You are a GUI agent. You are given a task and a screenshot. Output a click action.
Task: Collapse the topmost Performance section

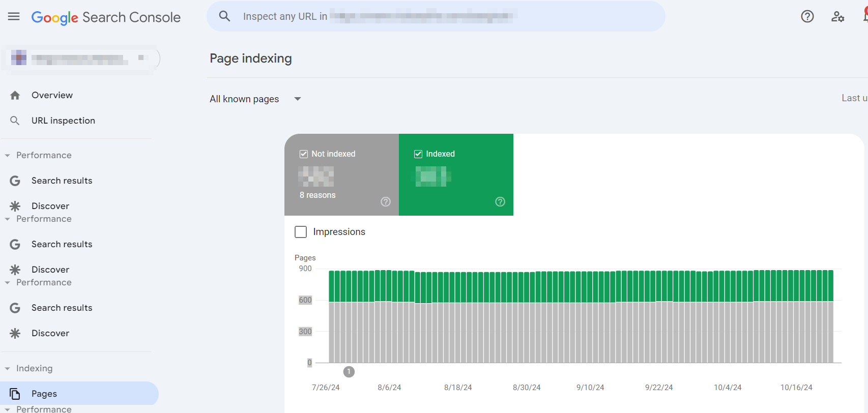(x=7, y=155)
